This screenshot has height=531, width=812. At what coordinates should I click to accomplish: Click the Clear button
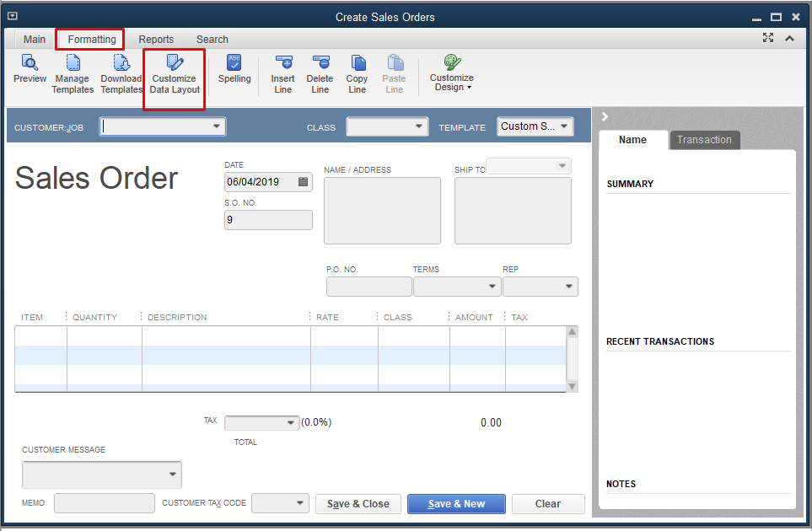point(548,503)
